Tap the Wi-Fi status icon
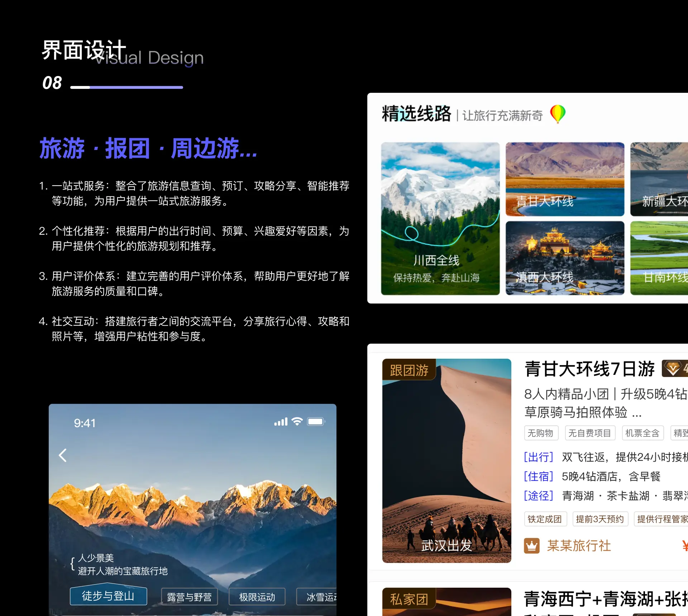The width and height of the screenshot is (688, 616). click(297, 421)
